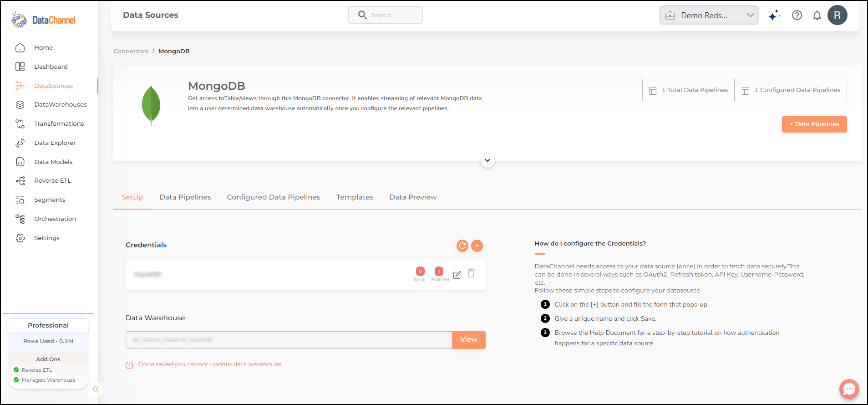The height and width of the screenshot is (405, 868).
Task: Open Home from the sidebar
Action: coord(44,47)
